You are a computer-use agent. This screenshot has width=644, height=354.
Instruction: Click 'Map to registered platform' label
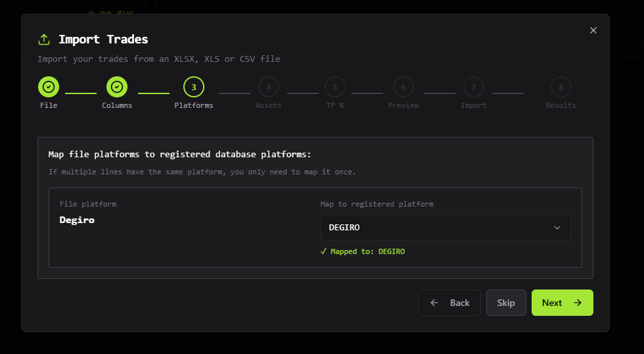coord(377,204)
